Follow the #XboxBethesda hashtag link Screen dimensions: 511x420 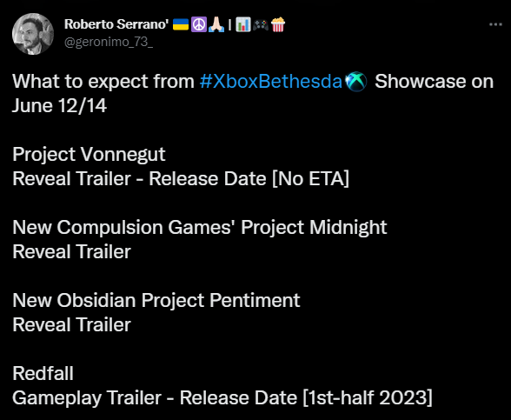pos(270,81)
